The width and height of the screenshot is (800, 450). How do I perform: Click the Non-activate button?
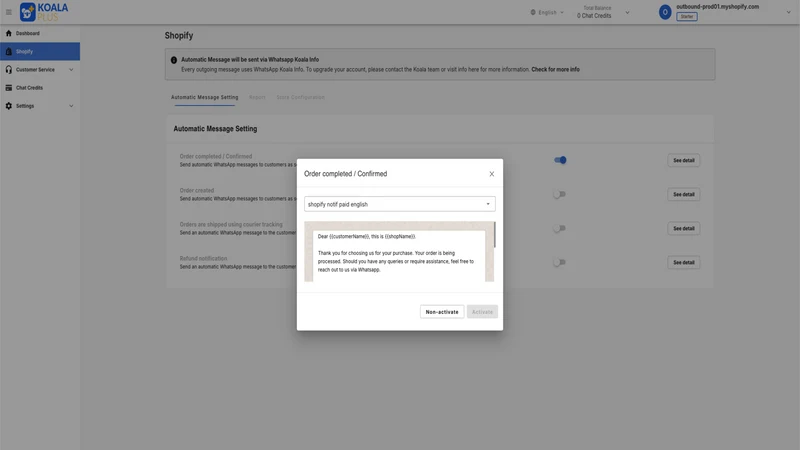pos(442,312)
